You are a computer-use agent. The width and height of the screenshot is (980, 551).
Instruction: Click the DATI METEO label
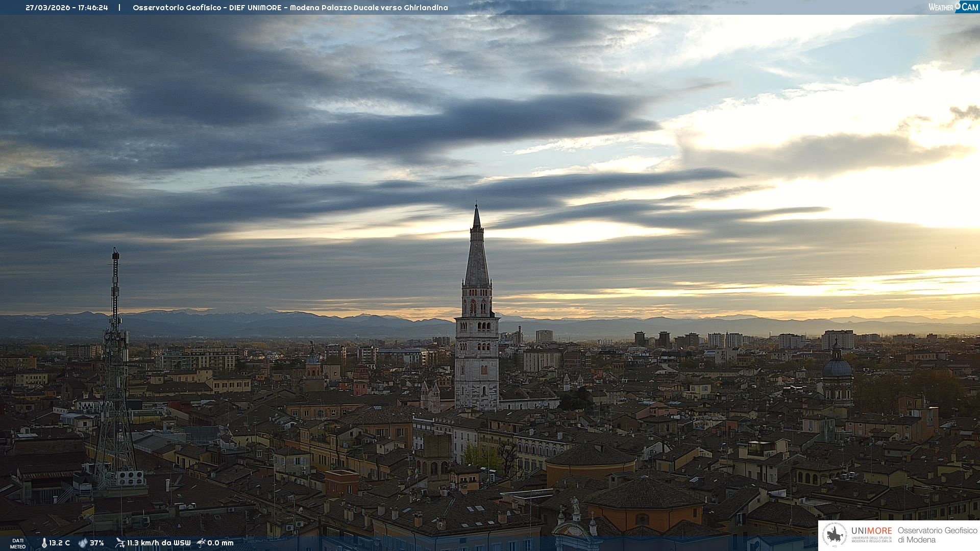18,543
